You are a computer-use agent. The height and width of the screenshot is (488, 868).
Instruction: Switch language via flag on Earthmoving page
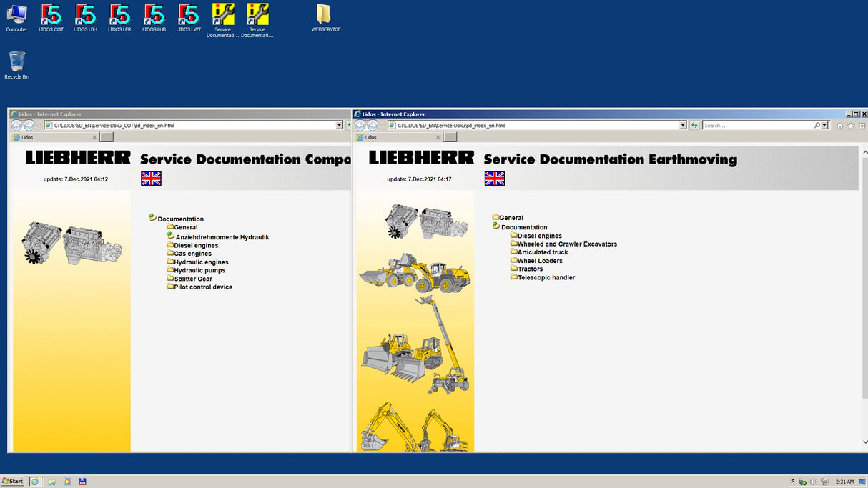[494, 179]
